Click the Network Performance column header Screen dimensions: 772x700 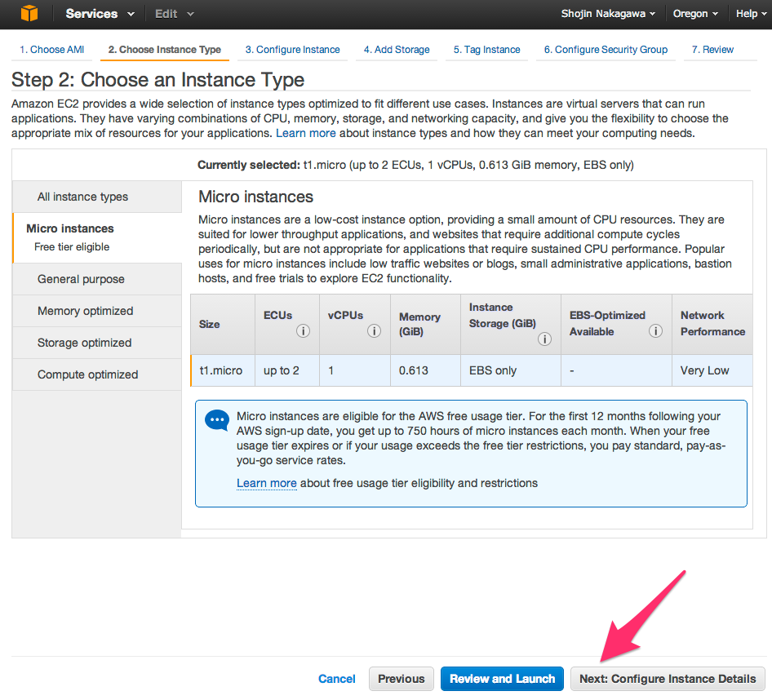712,325
